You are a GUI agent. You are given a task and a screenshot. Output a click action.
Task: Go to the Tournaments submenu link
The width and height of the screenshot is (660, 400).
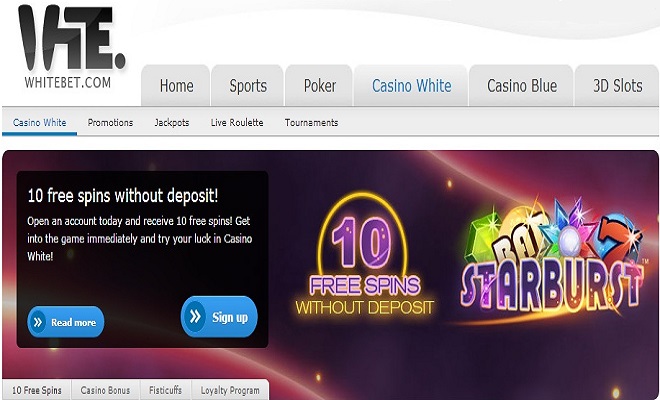click(311, 123)
